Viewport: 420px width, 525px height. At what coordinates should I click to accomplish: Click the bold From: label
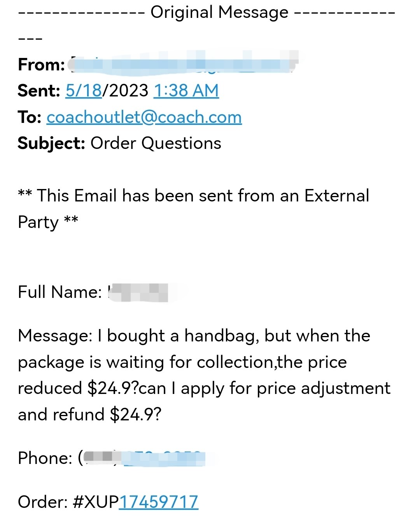click(41, 65)
